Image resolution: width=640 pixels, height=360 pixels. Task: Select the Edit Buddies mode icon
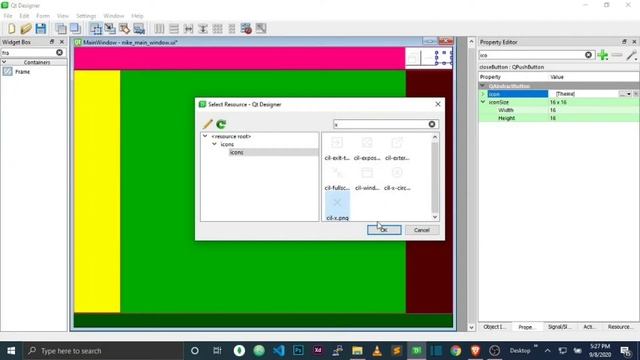[124, 29]
